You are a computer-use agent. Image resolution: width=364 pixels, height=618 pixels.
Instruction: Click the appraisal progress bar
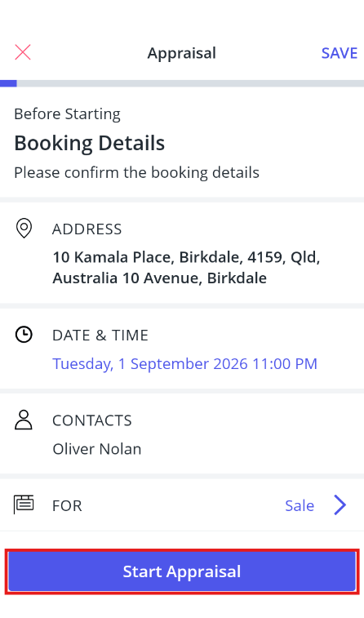[x=182, y=83]
